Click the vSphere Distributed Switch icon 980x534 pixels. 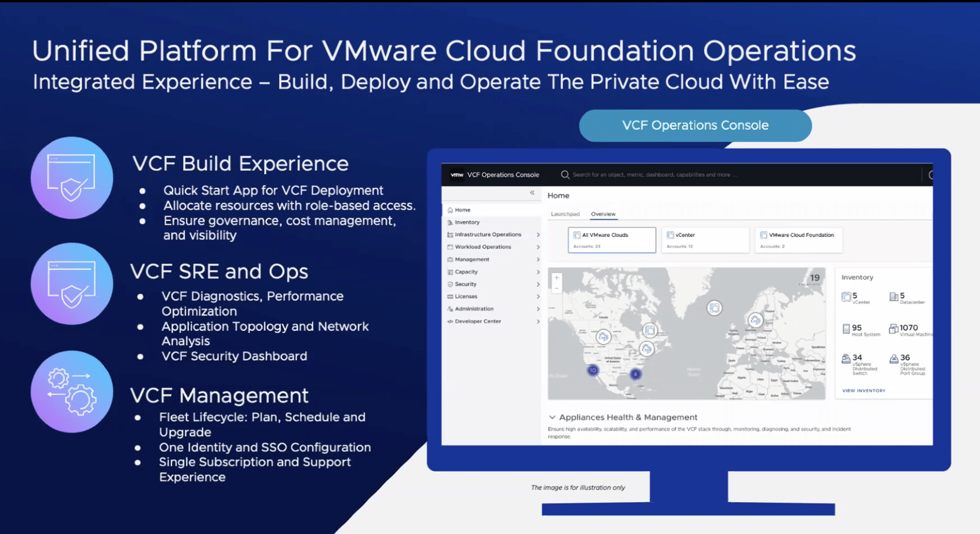tap(846, 359)
